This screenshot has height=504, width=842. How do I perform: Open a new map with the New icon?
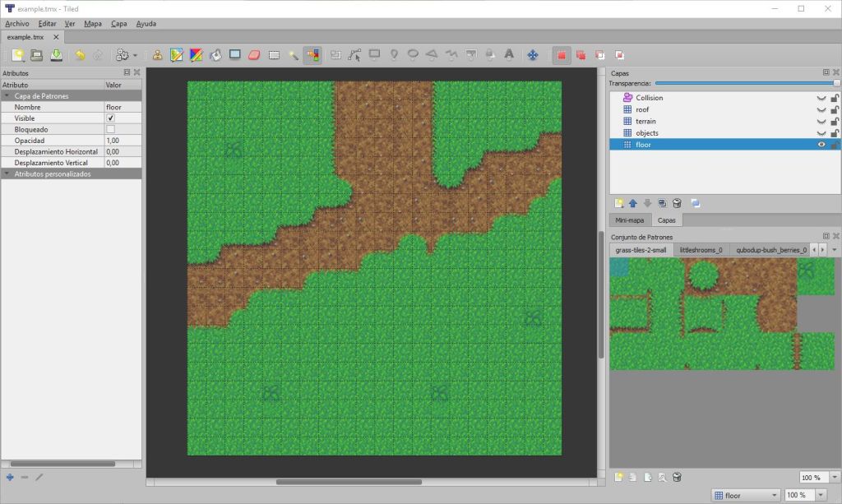click(x=18, y=55)
